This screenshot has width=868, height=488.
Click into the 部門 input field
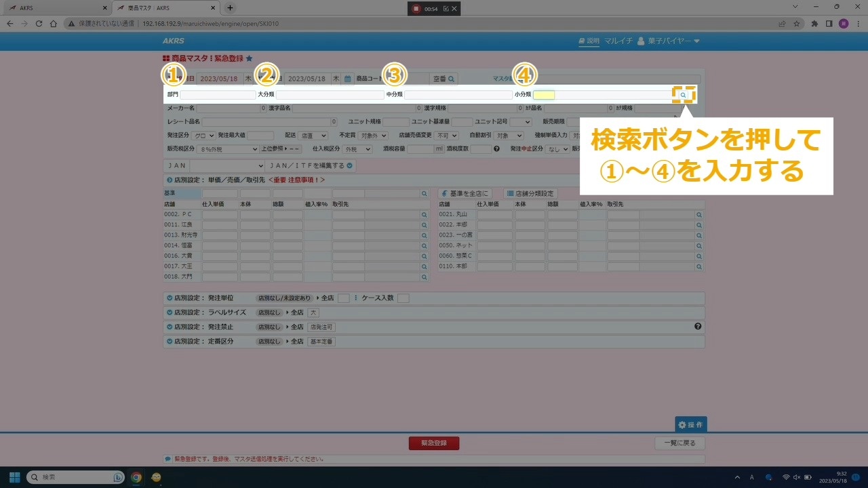point(218,95)
